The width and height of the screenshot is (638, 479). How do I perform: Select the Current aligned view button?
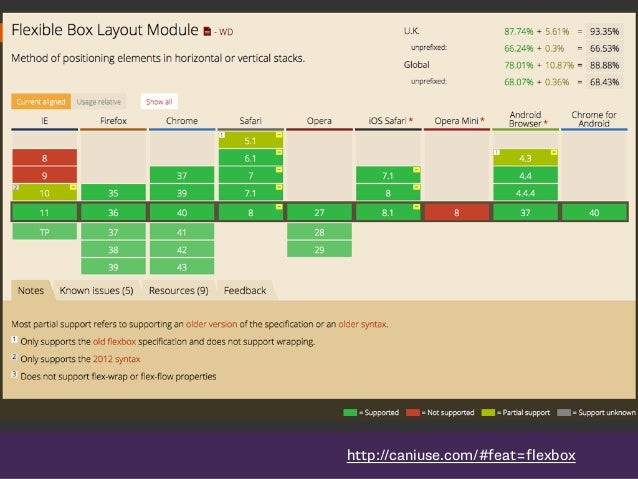tap(41, 102)
